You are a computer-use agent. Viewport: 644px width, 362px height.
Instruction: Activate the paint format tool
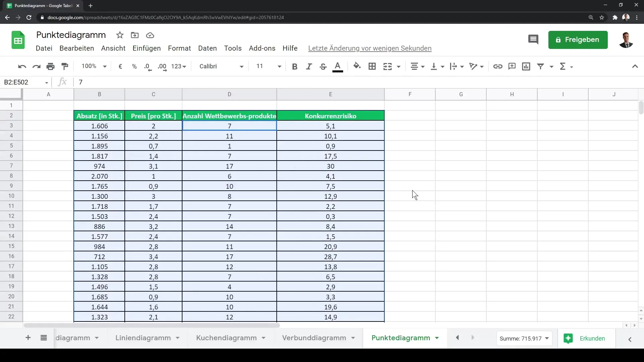point(65,66)
